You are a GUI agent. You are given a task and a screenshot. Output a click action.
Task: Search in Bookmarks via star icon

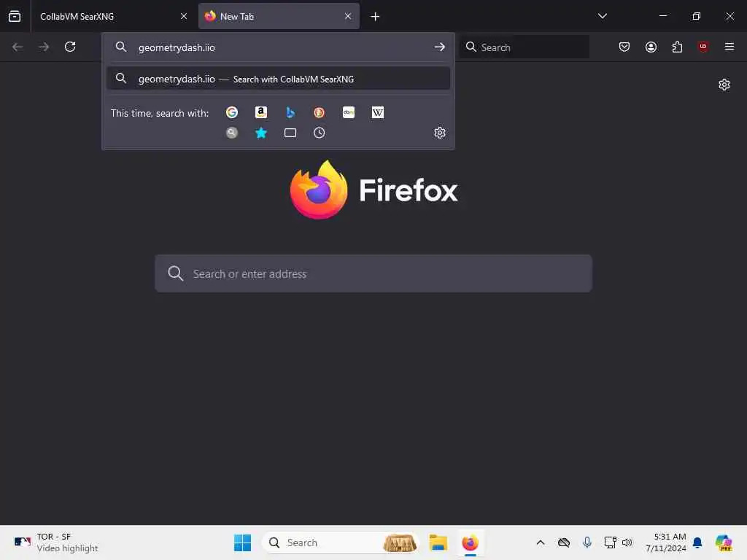click(x=261, y=133)
